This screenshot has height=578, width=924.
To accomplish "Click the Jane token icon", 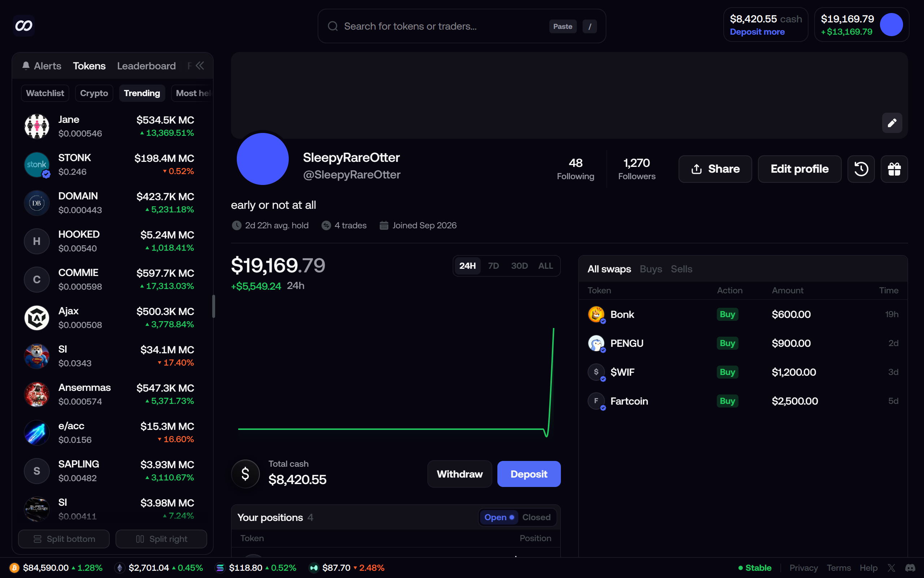I will coord(37,126).
